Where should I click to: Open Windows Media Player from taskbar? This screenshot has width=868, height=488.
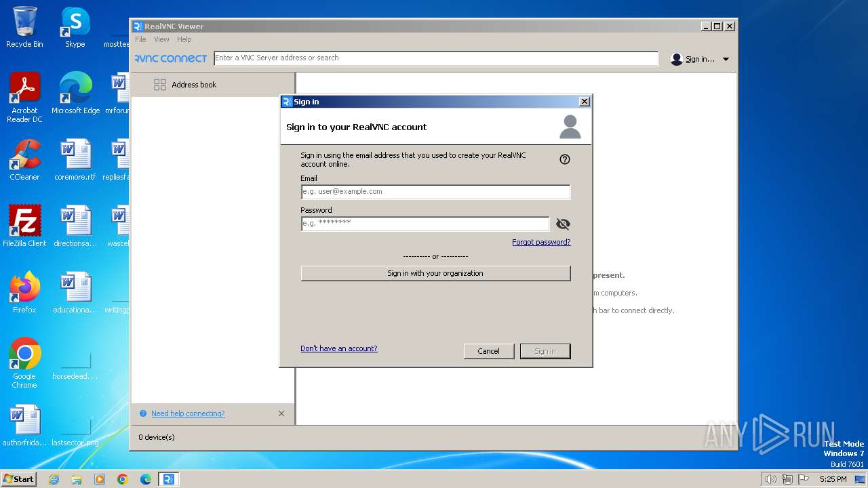click(x=100, y=479)
